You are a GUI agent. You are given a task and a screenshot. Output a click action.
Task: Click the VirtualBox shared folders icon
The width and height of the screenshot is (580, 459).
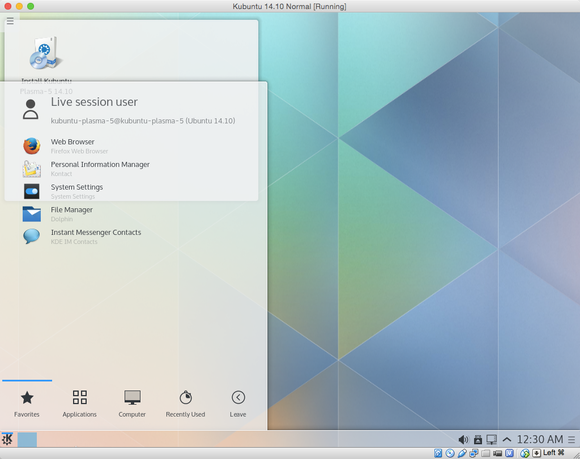[486, 453]
